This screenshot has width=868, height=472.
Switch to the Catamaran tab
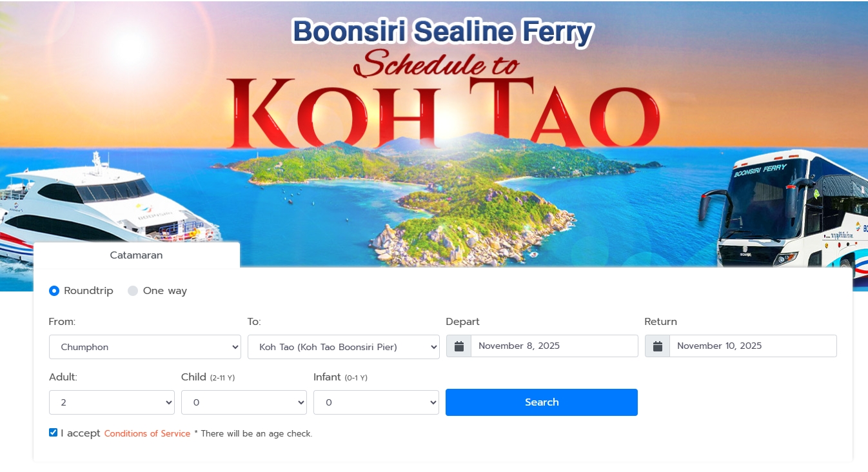[x=136, y=255]
